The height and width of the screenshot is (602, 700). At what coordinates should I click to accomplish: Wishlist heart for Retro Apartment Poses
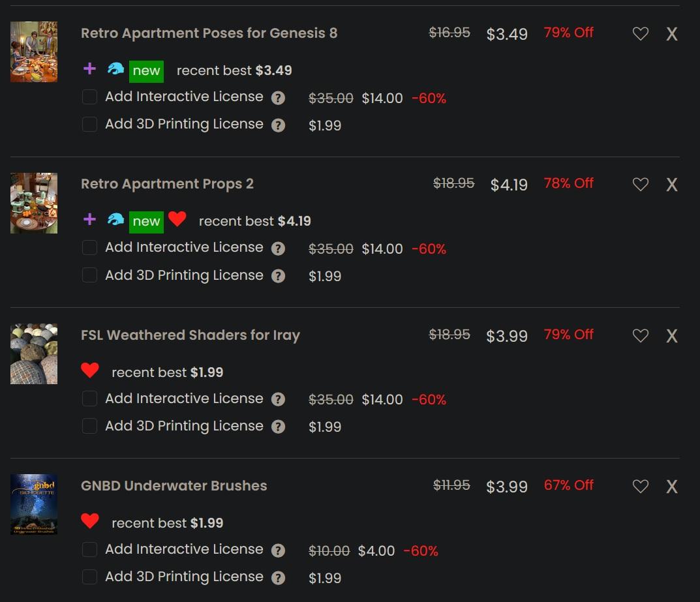[x=640, y=34]
